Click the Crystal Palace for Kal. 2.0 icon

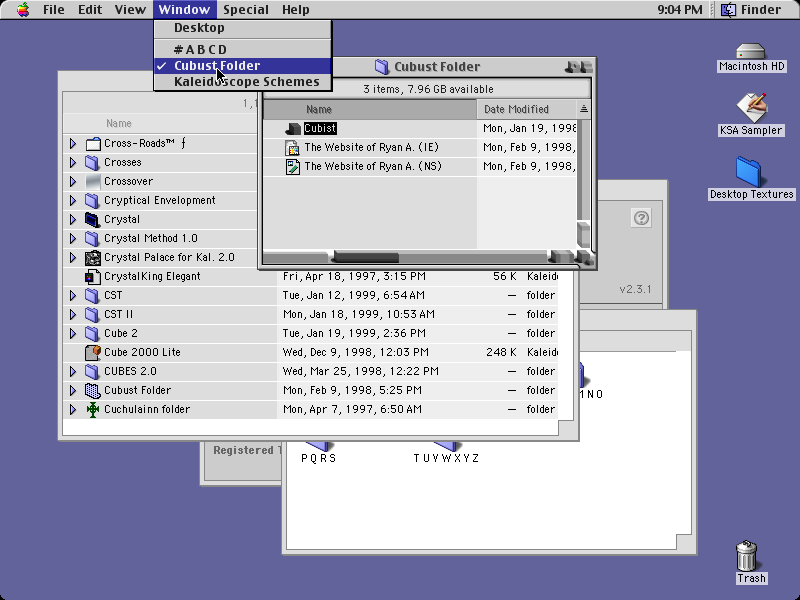[92, 257]
